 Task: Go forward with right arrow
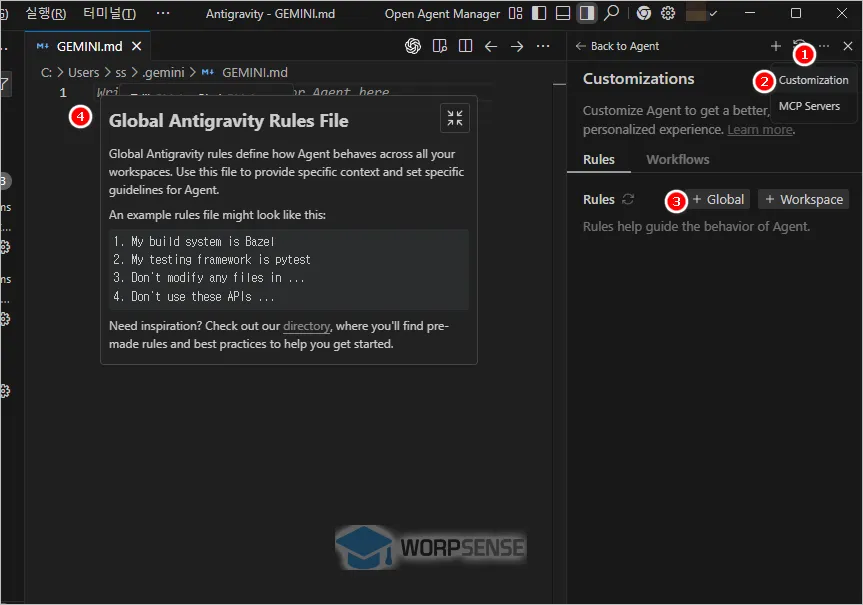point(517,46)
